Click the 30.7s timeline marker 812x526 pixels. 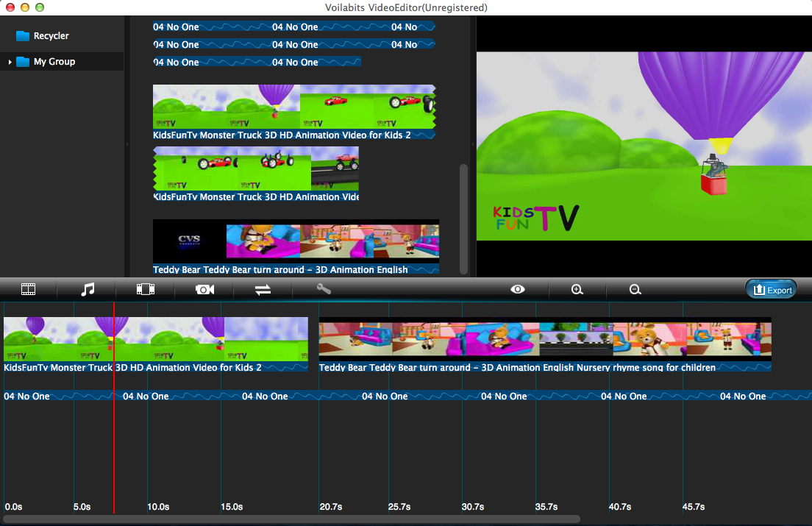point(473,507)
